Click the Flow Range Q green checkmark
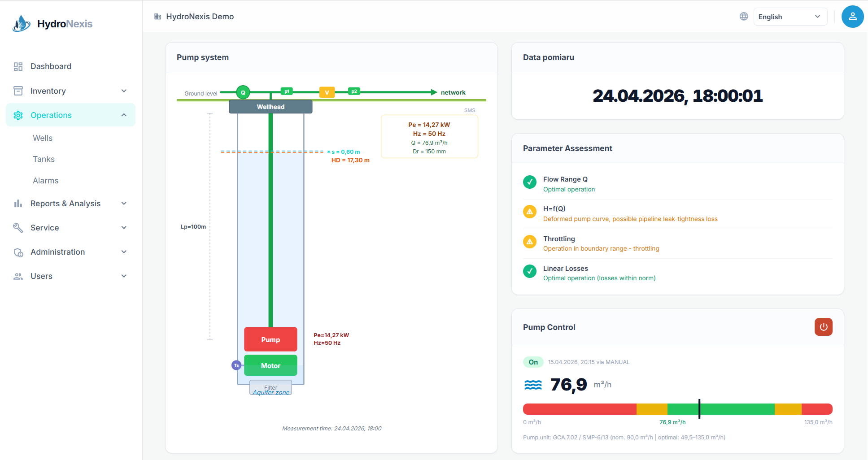The width and height of the screenshot is (868, 460). point(530,182)
